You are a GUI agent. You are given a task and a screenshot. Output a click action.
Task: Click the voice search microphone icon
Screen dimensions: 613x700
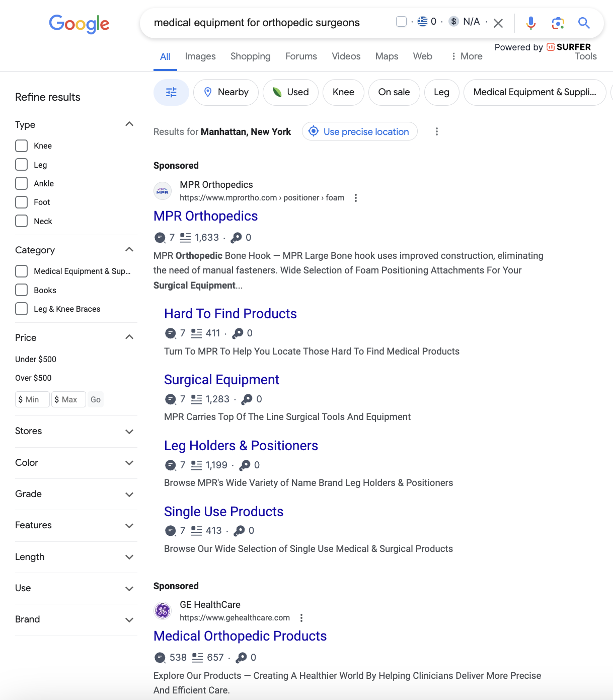tap(530, 23)
